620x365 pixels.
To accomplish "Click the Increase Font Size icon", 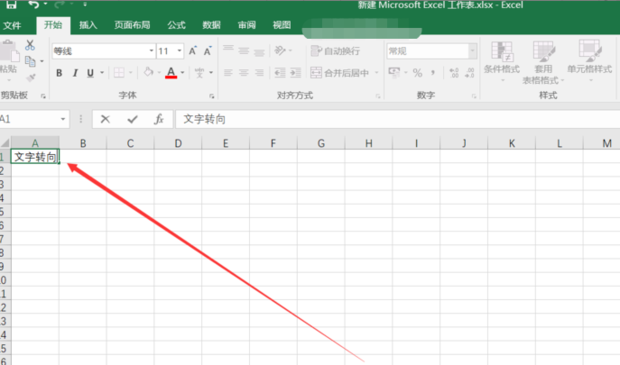I will tap(193, 51).
